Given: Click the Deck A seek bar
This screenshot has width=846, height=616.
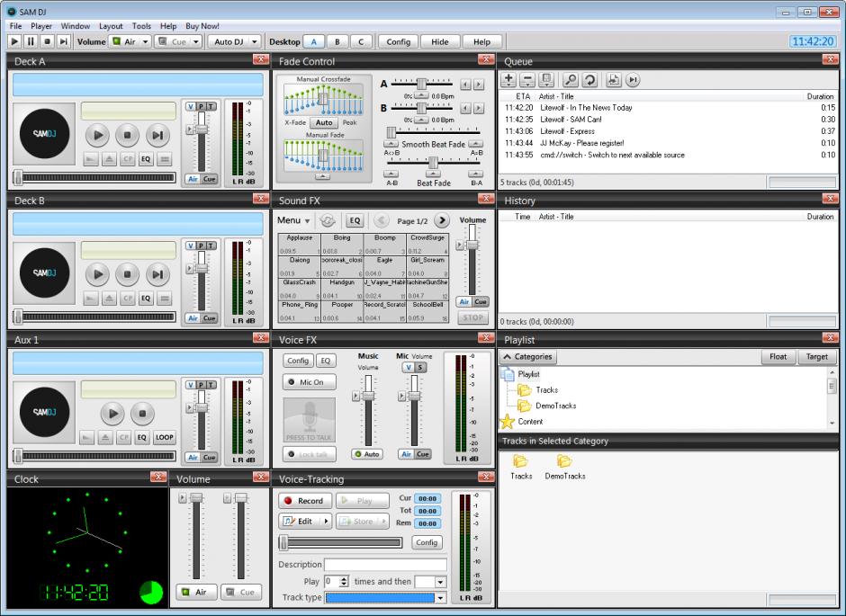Looking at the screenshot, I should click(95, 177).
